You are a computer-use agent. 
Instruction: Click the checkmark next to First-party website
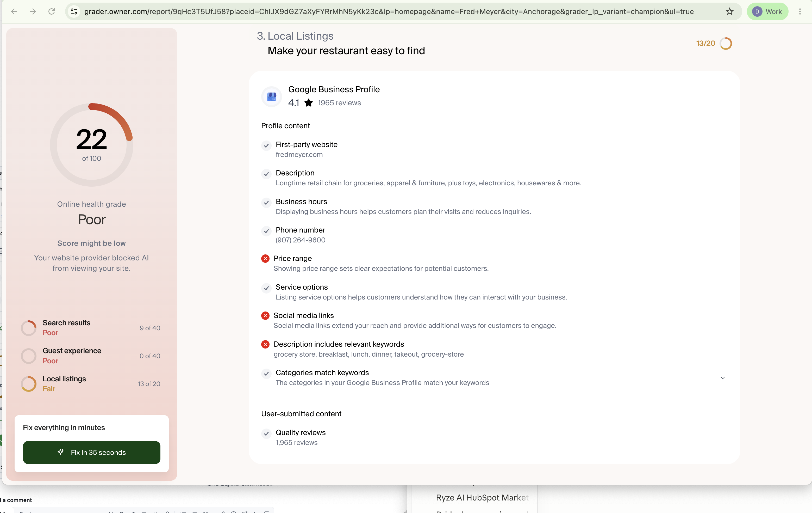click(x=266, y=145)
